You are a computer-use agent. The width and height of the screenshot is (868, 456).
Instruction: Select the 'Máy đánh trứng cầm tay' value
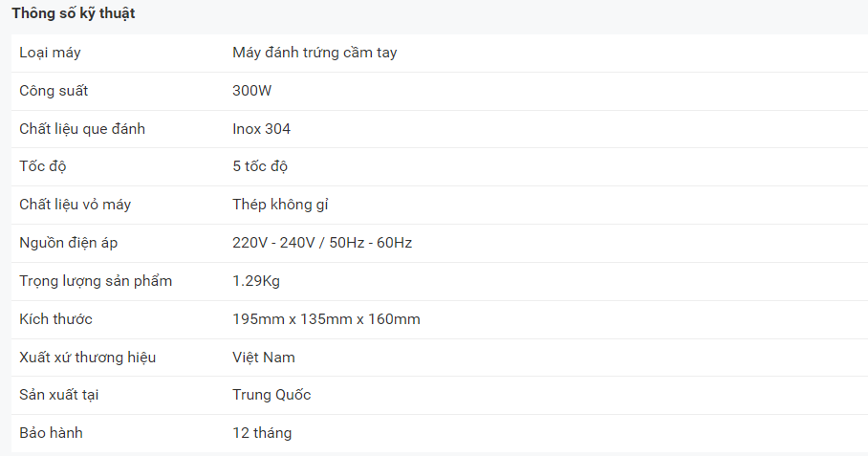315,53
